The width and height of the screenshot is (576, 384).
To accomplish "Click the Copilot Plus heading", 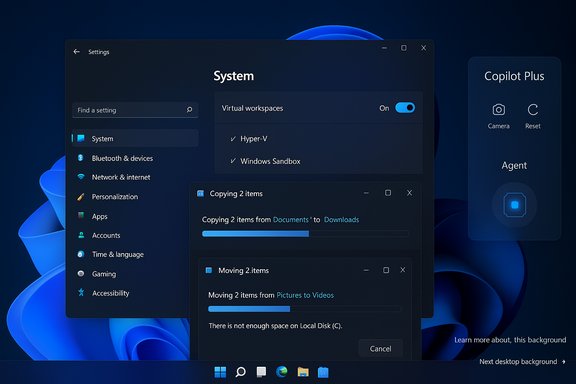I will (x=514, y=76).
